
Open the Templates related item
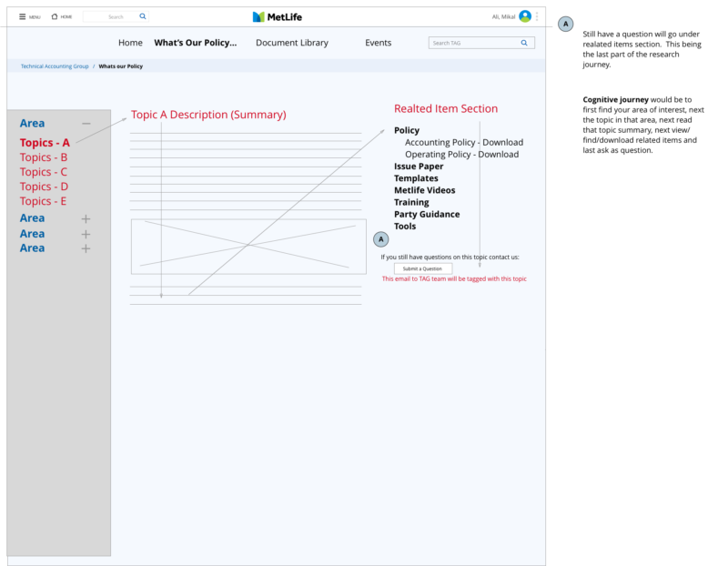pyautogui.click(x=416, y=178)
